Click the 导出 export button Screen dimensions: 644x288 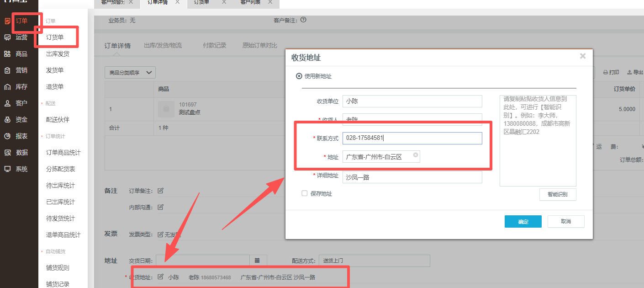(x=635, y=72)
